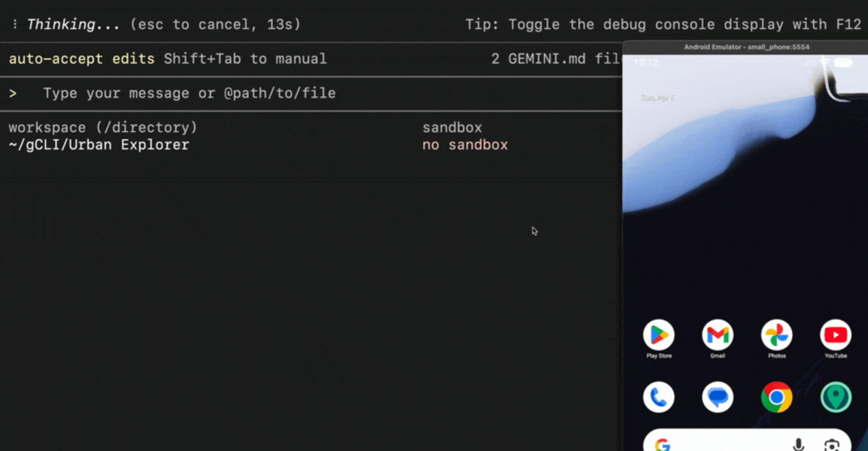
Task: Click the GEMINI.md files indicator
Action: [x=555, y=59]
